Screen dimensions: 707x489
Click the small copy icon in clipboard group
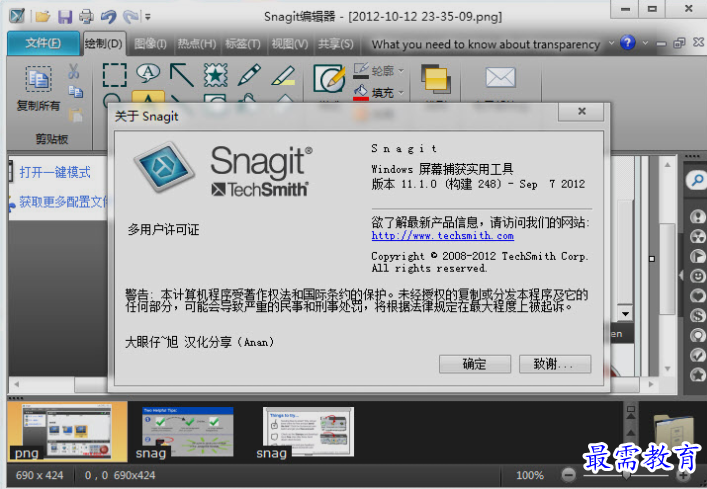[75, 92]
